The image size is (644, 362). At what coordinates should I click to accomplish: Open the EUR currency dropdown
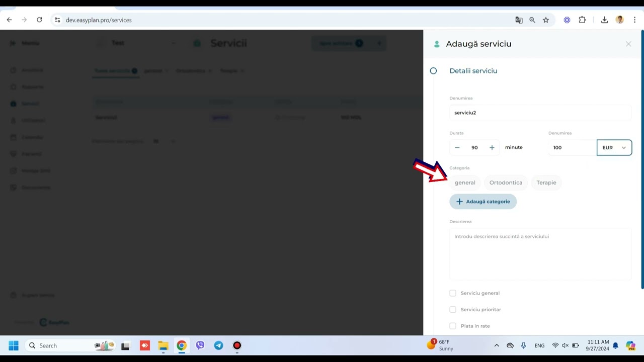tap(614, 147)
